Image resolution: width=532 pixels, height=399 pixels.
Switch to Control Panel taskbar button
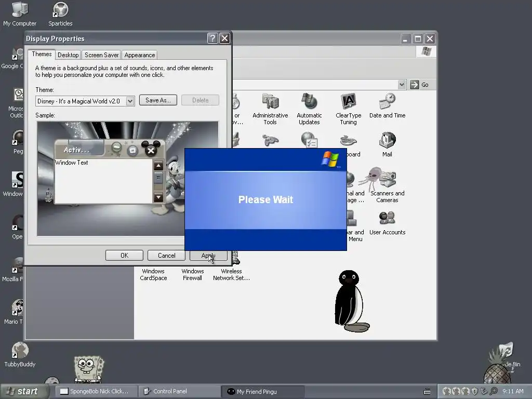click(180, 391)
